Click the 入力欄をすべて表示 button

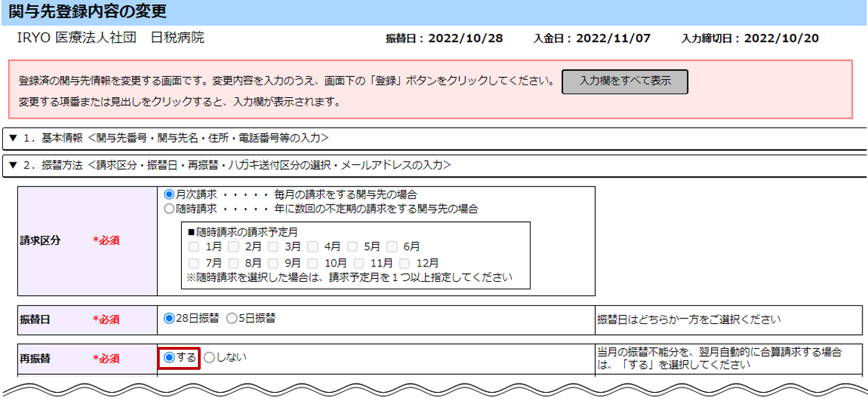pyautogui.click(x=624, y=81)
